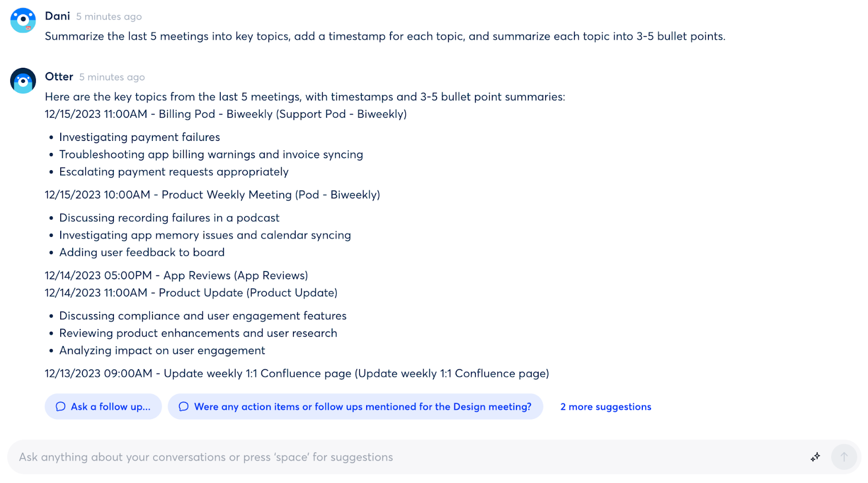Image resolution: width=868 pixels, height=483 pixels.
Task: Click the Adding user feedback to board bullet
Action: [x=142, y=252]
